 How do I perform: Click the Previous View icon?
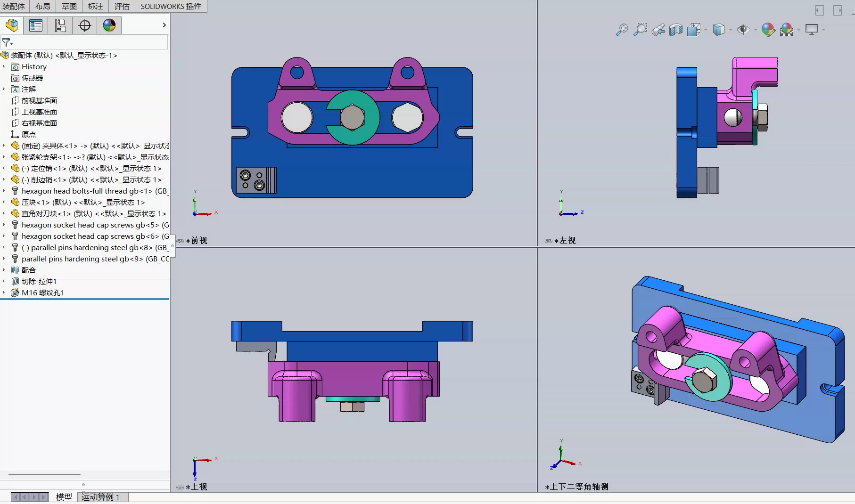[x=658, y=30]
